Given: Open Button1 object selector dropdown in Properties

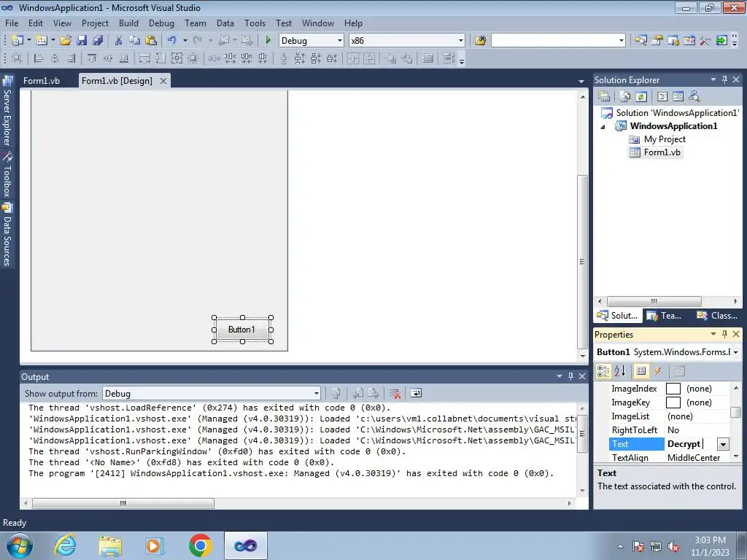Looking at the screenshot, I should point(735,352).
